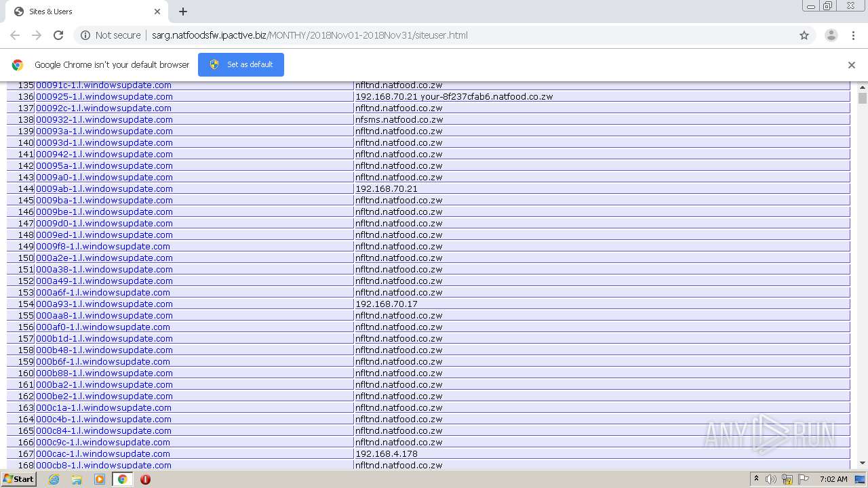Open link 000b6f-1.l.windowsupdate.com

[x=103, y=362]
